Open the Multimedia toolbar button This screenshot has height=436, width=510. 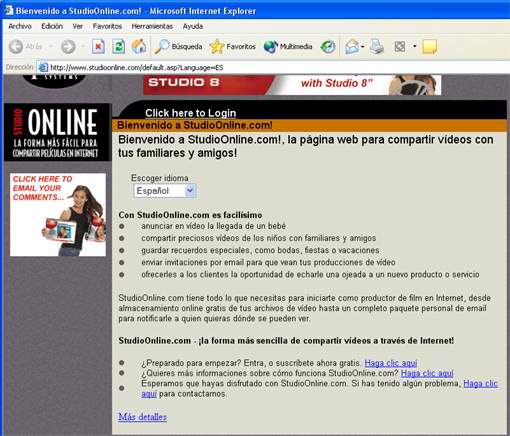288,47
